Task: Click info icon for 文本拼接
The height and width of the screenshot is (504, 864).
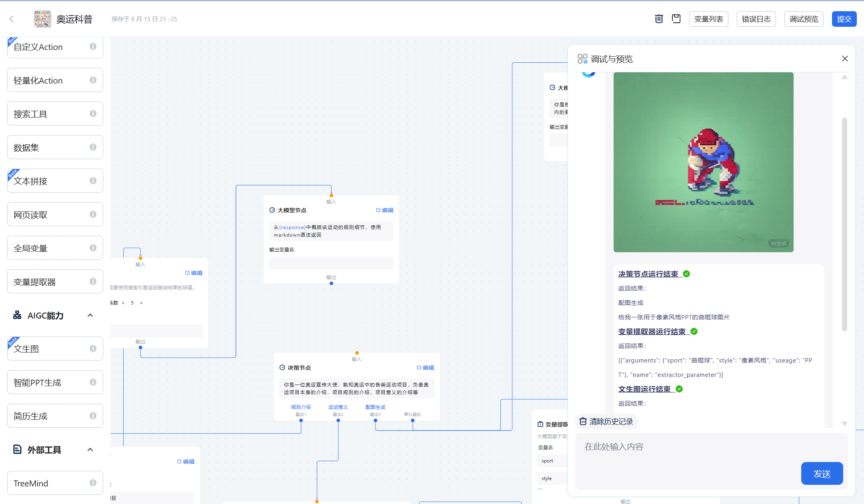Action: pos(93,181)
